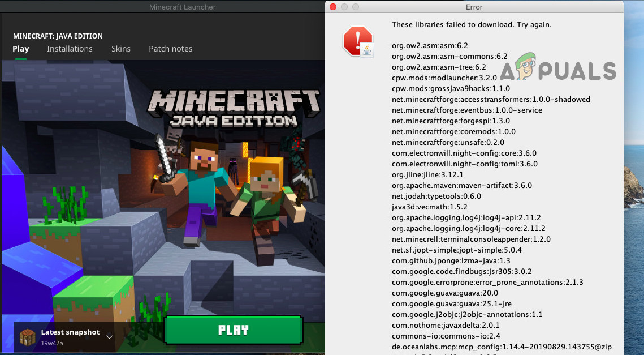Select the org.jline:jline:3.12.1 line

tap(427, 174)
